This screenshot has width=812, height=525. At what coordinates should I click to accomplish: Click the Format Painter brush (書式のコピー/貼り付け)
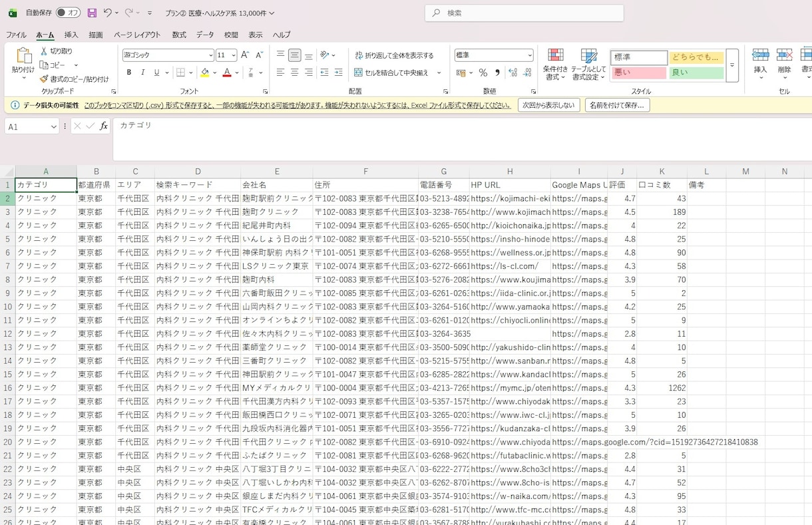(x=44, y=79)
